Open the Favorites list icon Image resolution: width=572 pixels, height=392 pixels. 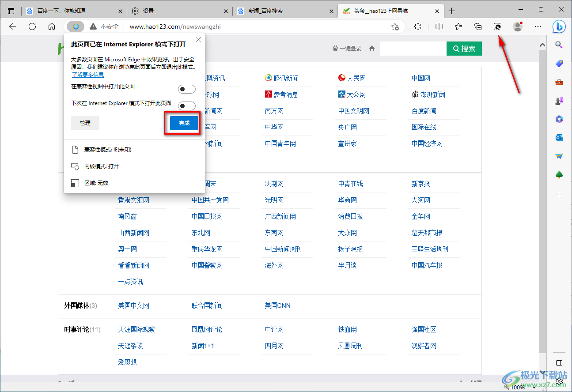(x=458, y=26)
